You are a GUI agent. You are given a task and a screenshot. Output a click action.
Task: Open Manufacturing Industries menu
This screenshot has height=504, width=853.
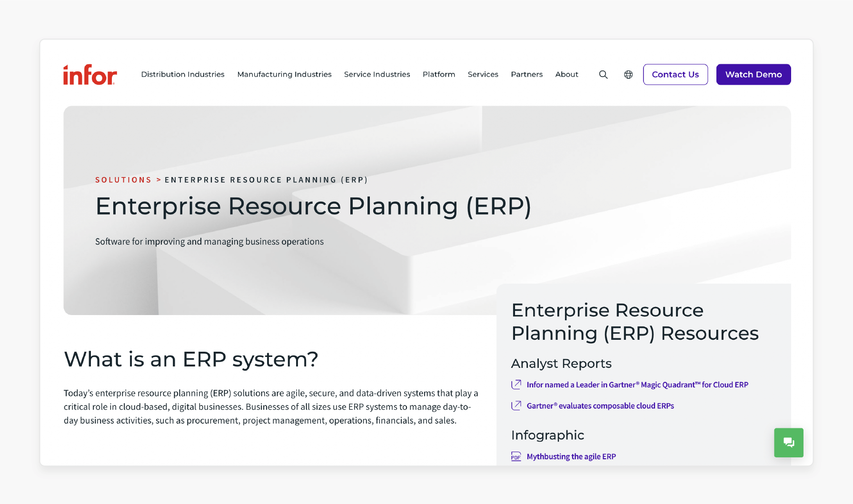(x=284, y=74)
